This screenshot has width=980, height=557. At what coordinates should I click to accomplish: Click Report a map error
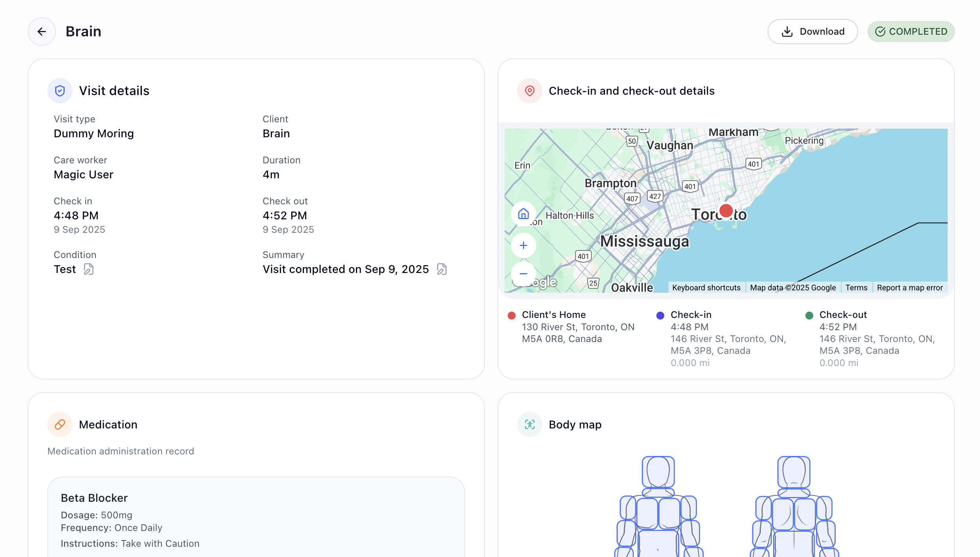tap(909, 288)
